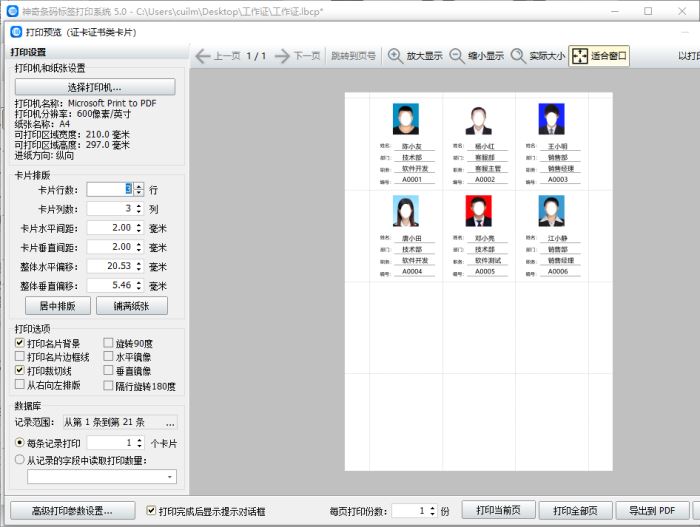The width and height of the screenshot is (700, 527).
Task: Enable vertical mirror option
Action: coord(108,370)
